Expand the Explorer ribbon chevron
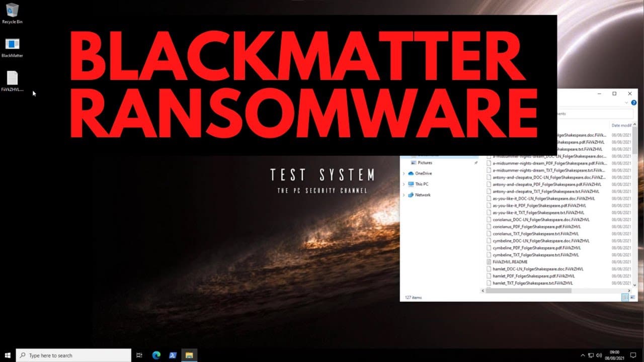644x362 pixels. click(x=626, y=103)
